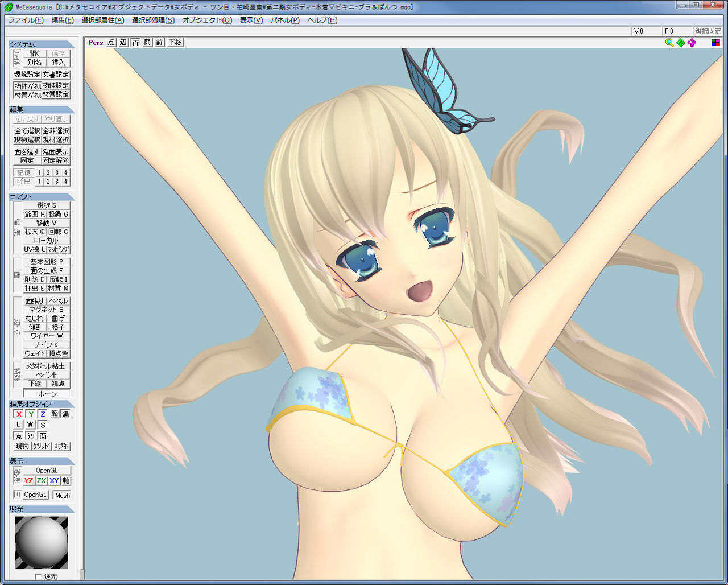Open 環境設定 settings
The height and width of the screenshot is (585, 728).
(x=27, y=75)
